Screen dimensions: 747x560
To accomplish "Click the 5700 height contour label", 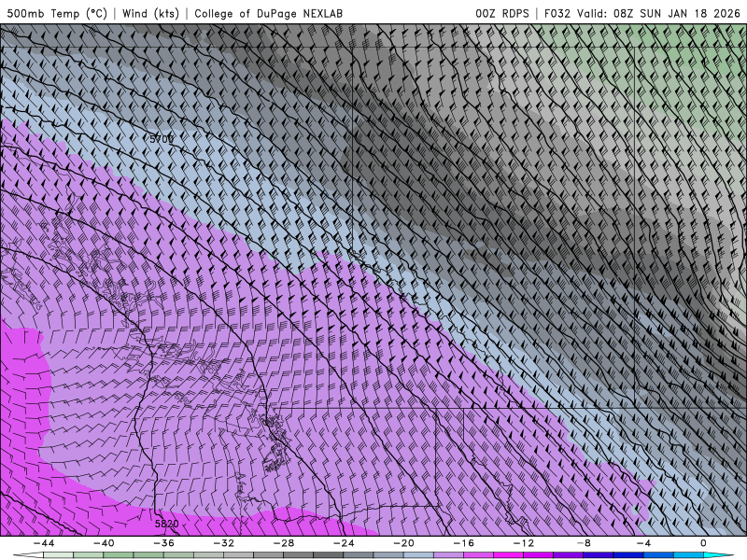I will click(162, 139).
